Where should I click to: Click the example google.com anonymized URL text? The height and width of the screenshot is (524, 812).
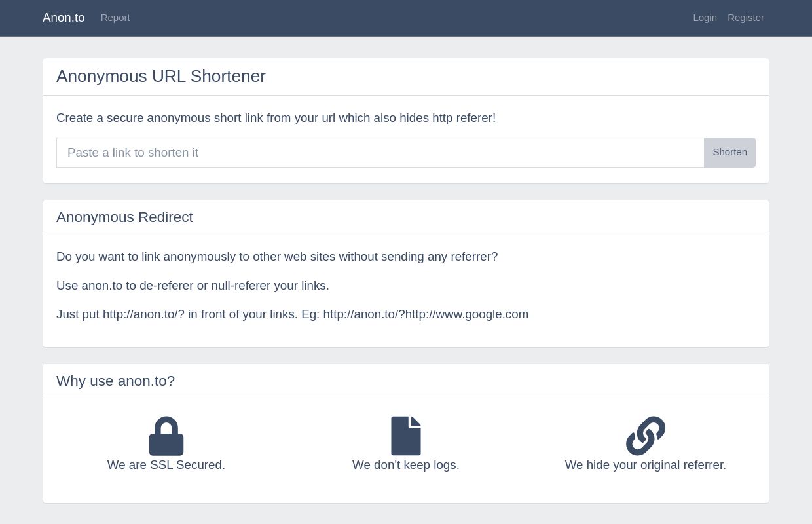[426, 314]
